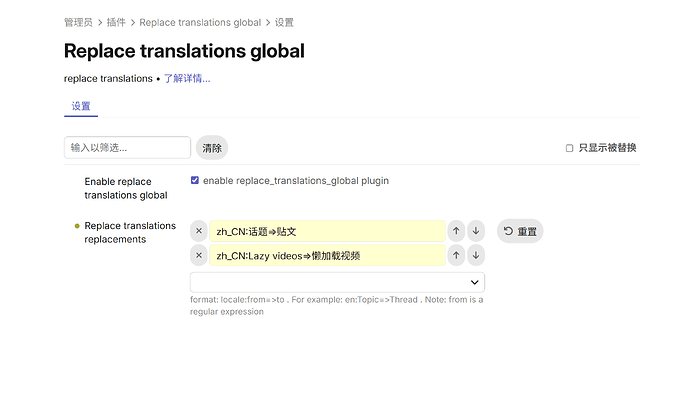Open the new replacement dropdown

pos(338,282)
